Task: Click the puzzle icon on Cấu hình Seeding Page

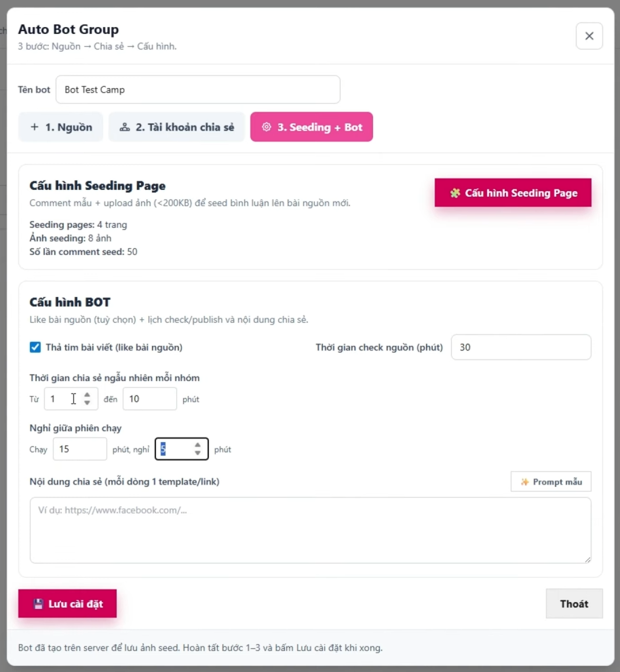Action: tap(455, 193)
